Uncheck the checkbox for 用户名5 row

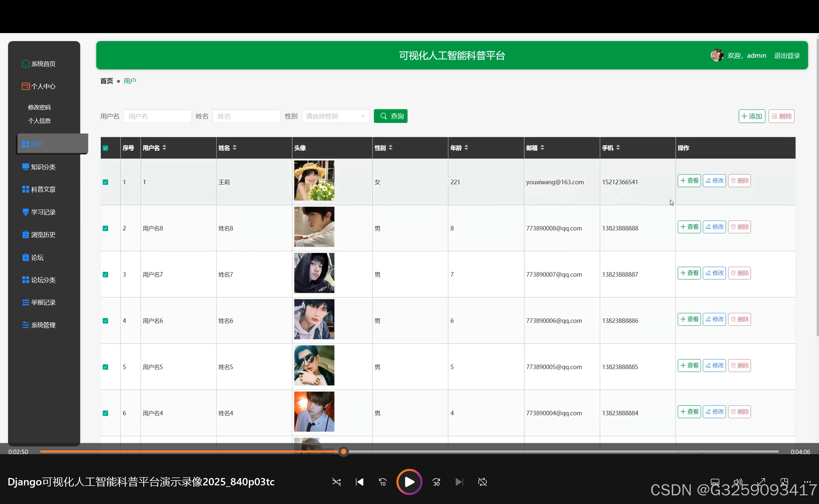pyautogui.click(x=105, y=367)
